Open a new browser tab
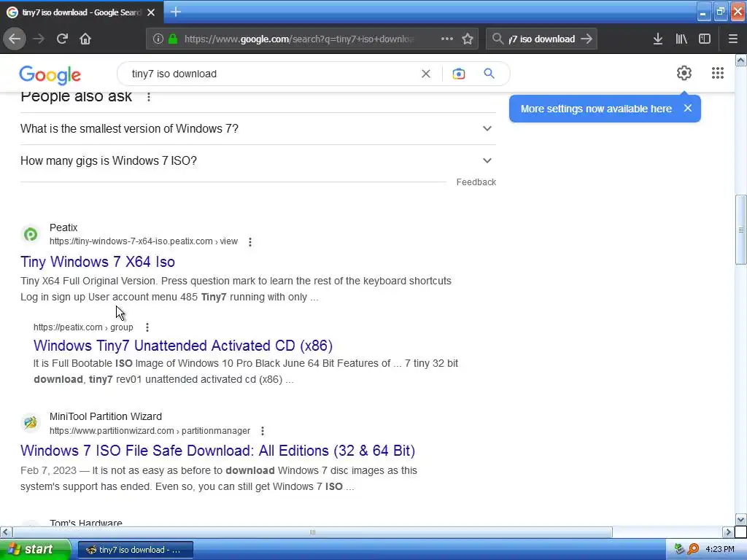747x560 pixels. tap(176, 12)
